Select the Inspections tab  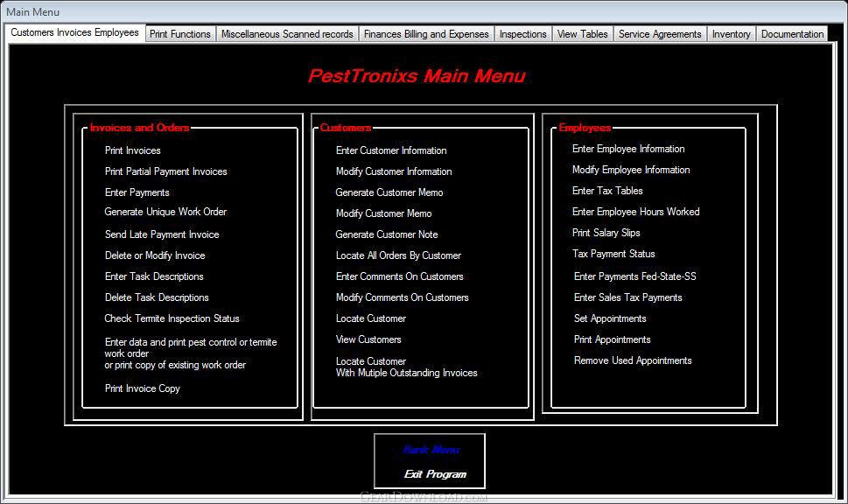pos(523,34)
